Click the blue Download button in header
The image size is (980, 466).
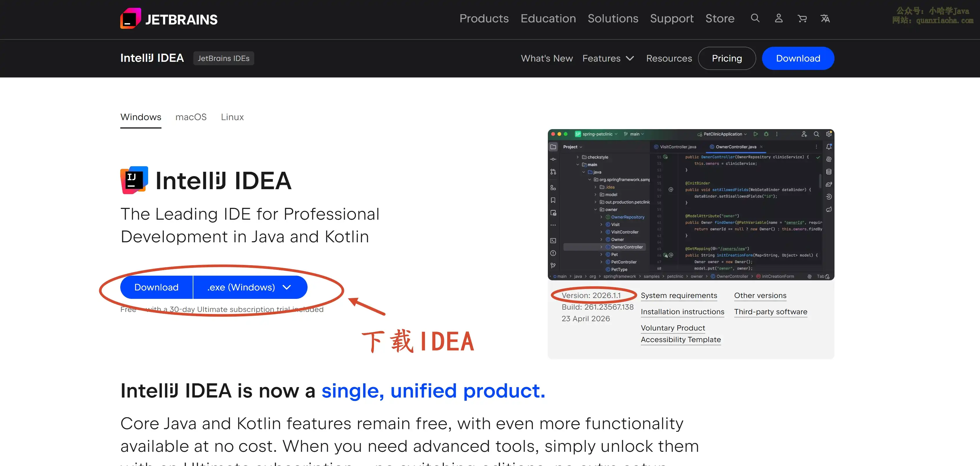pos(798,58)
